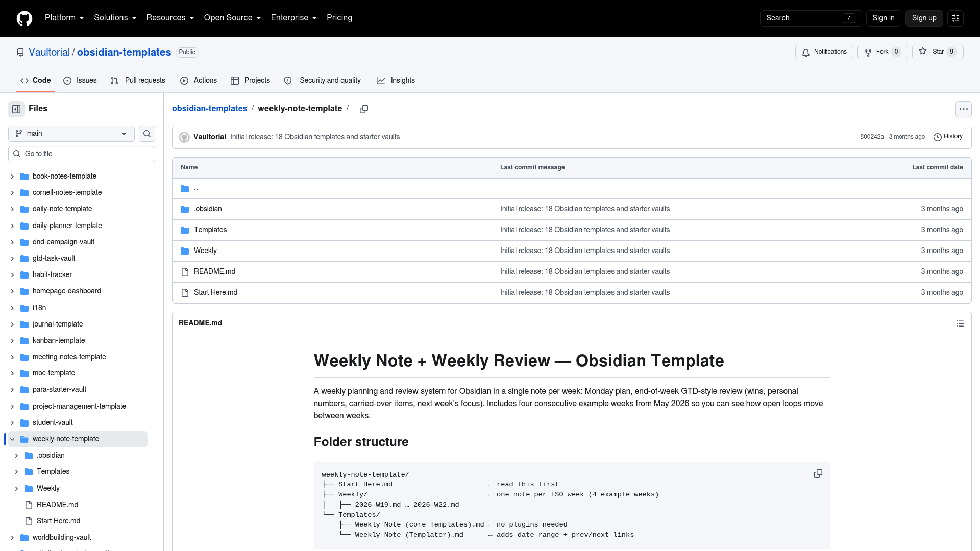Select gtd-task-vault folder in tree

click(54, 259)
